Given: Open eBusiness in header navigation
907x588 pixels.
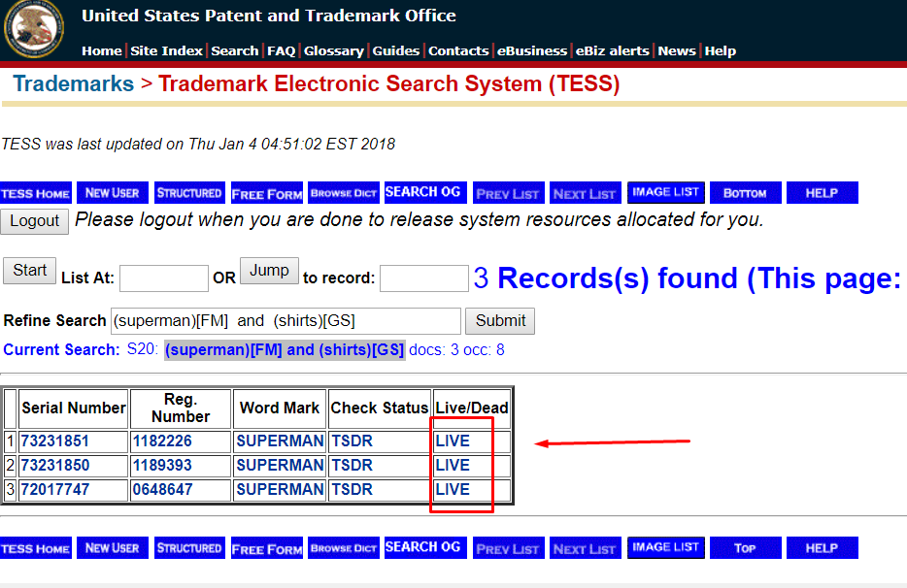Looking at the screenshot, I should tap(532, 50).
